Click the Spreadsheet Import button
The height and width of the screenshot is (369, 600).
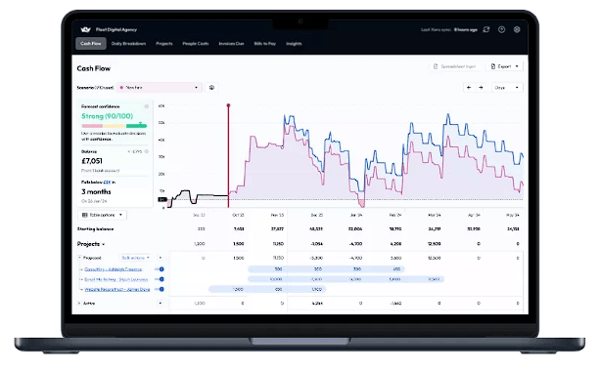tap(455, 66)
